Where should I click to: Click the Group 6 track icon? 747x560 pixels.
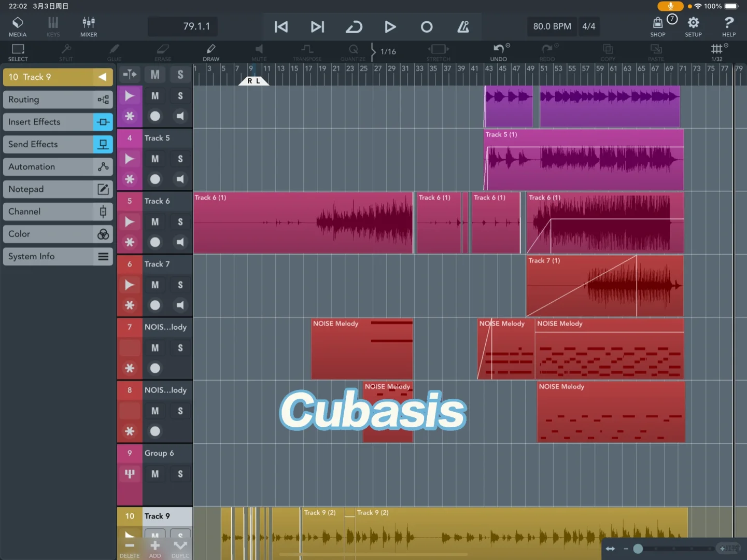point(130,474)
